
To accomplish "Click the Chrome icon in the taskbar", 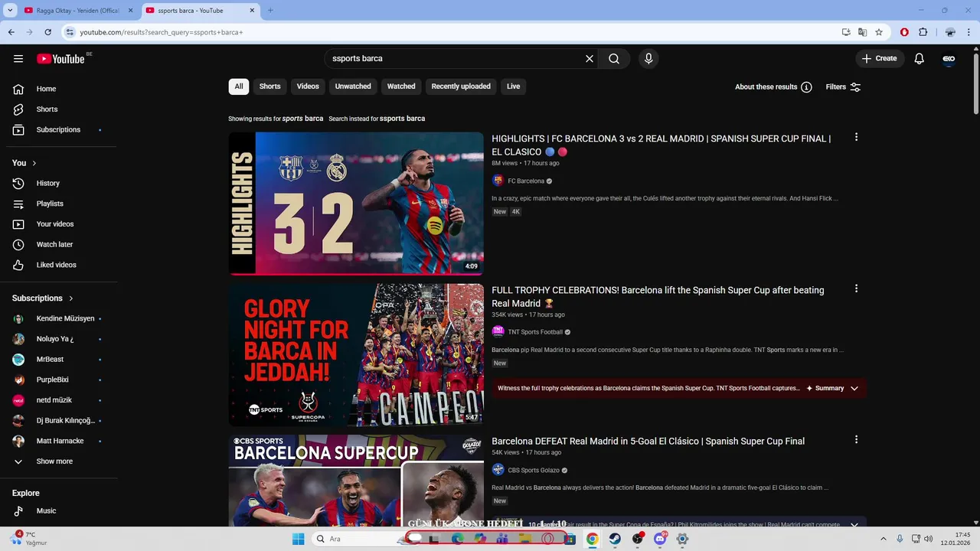I will click(592, 539).
